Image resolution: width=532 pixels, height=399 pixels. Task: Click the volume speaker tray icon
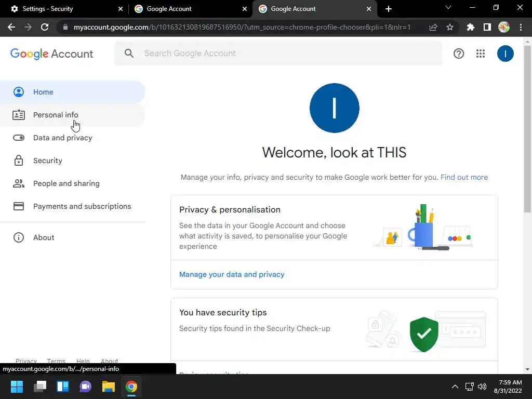[482, 387]
